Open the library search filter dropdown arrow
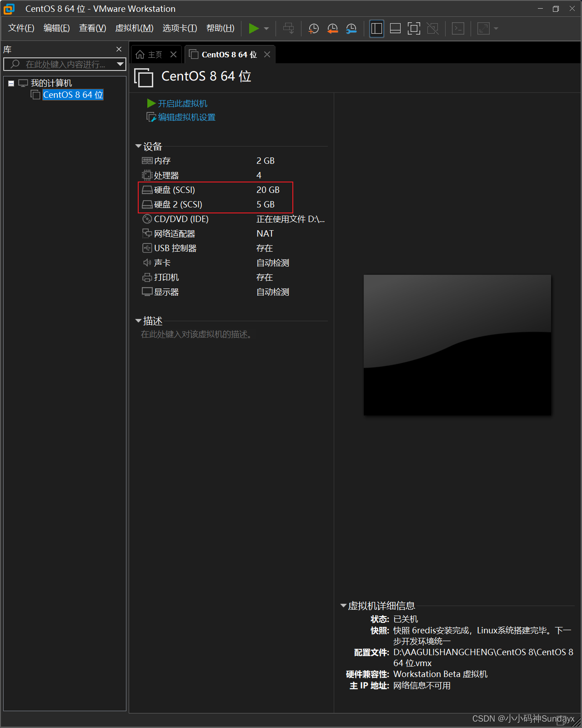582x728 pixels. pyautogui.click(x=120, y=64)
